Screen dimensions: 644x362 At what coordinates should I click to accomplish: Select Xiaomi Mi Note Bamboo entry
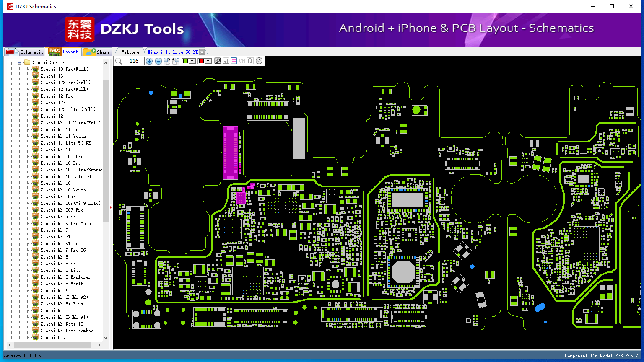(67, 331)
